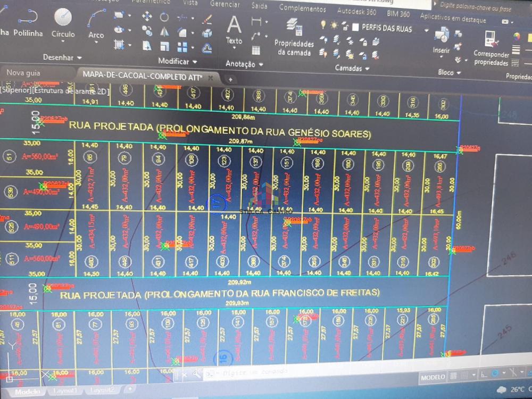This screenshot has height=399, width=532.
Task: Click the 26°C weather widget in taskbar
Action: tap(514, 389)
